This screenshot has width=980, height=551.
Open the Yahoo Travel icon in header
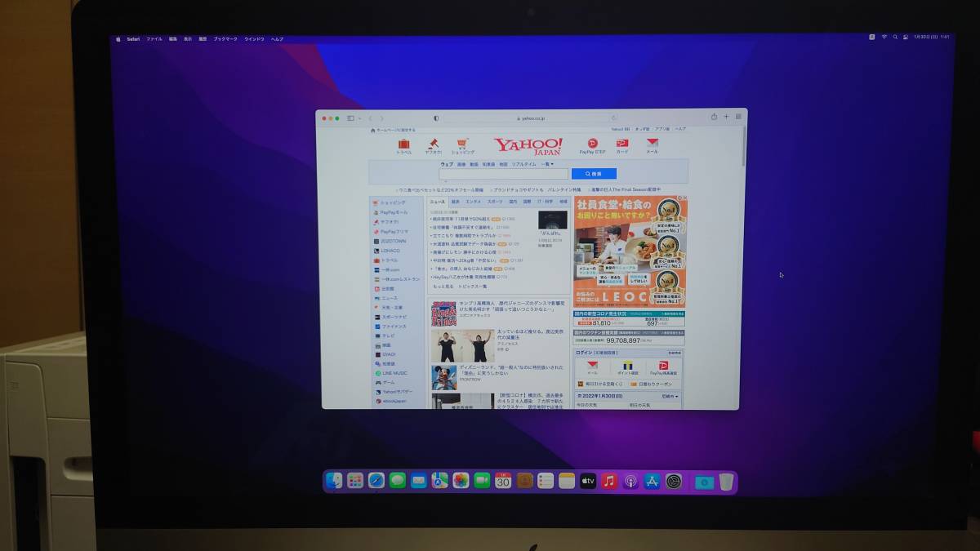(x=404, y=144)
